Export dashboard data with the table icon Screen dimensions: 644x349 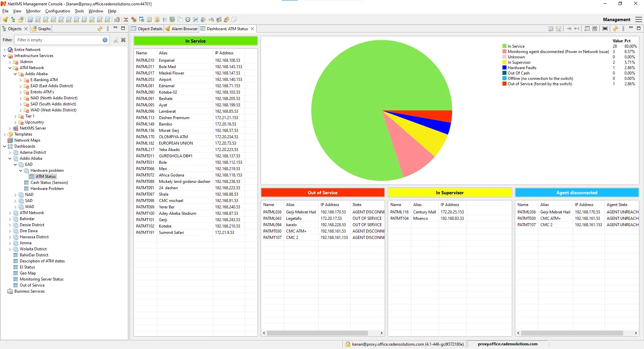pyautogui.click(x=587, y=29)
